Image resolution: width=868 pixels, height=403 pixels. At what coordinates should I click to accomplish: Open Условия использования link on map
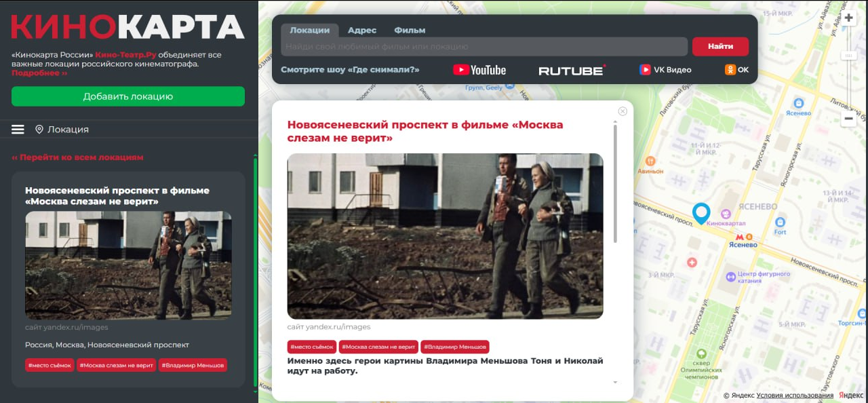(795, 396)
